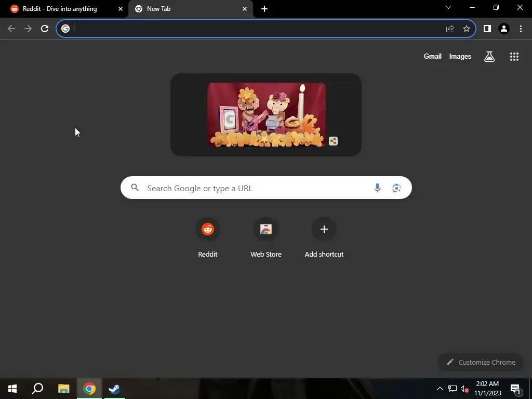
Task: Click the Google Doodle image
Action: (267, 114)
